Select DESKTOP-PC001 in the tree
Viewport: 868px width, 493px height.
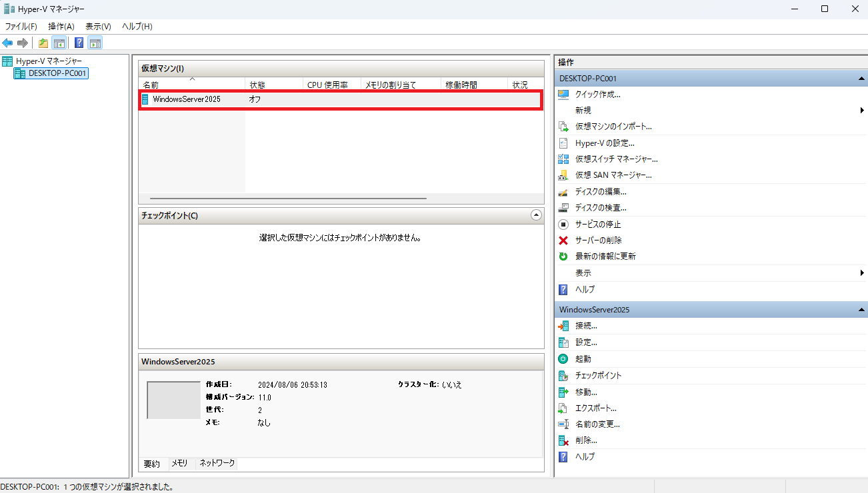pyautogui.click(x=57, y=73)
